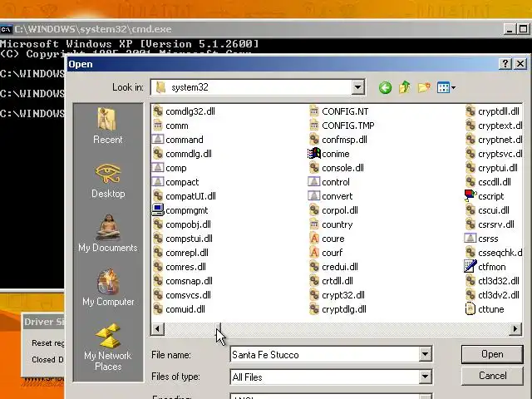Select the cscdll.dll file

click(x=488, y=182)
